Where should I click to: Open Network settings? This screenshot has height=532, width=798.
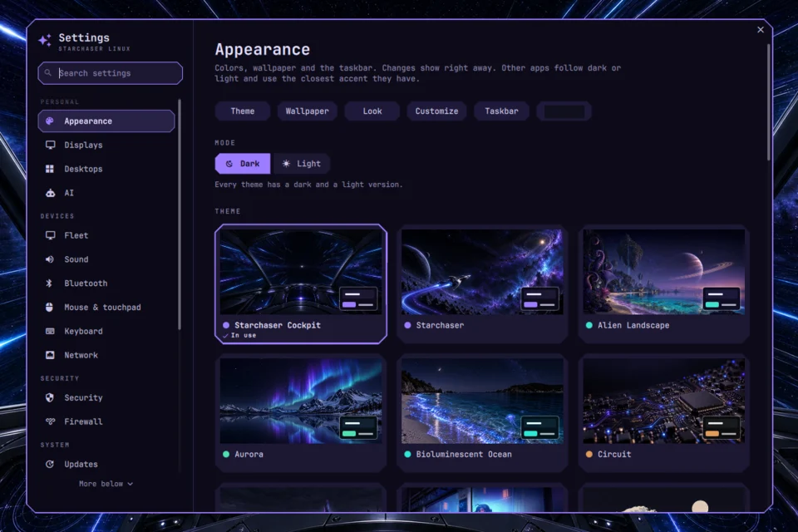(106, 355)
